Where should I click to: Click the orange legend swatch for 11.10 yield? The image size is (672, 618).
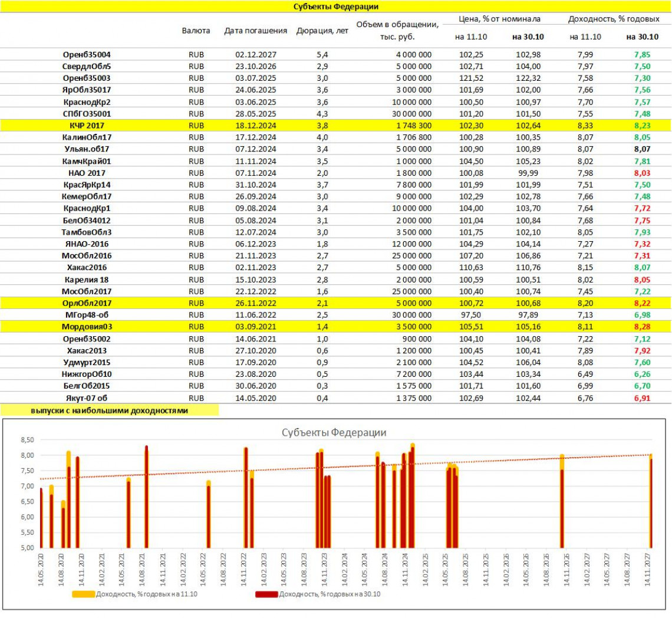(83, 594)
